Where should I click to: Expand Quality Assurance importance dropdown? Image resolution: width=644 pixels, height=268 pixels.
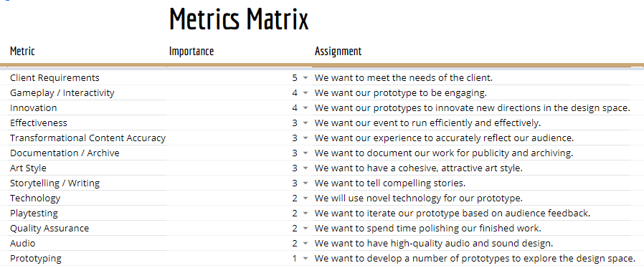click(x=306, y=229)
